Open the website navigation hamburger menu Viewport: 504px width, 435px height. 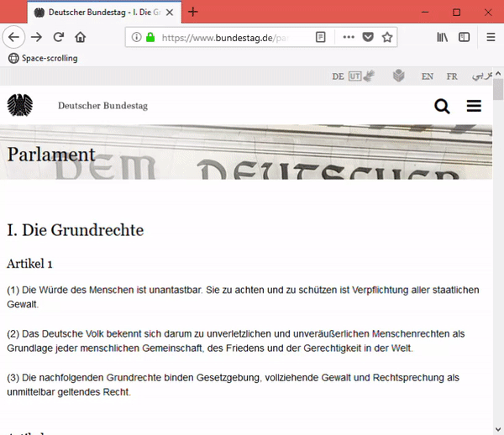click(474, 106)
